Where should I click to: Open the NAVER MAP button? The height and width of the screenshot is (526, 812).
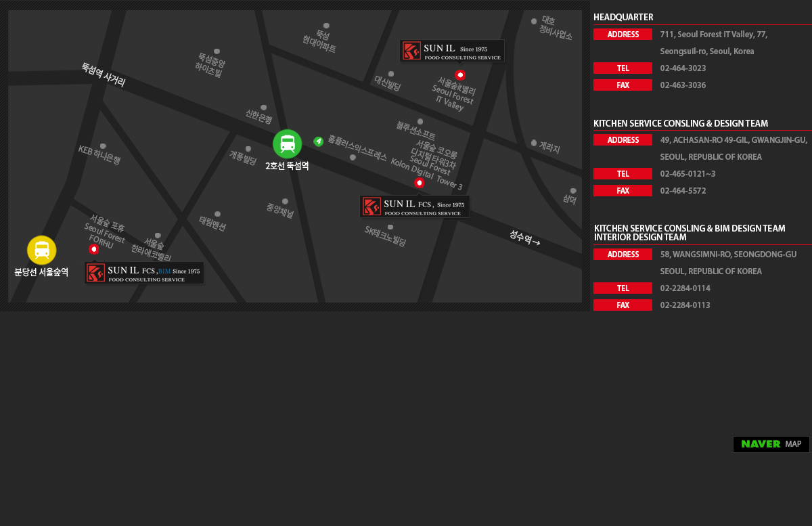tap(771, 444)
